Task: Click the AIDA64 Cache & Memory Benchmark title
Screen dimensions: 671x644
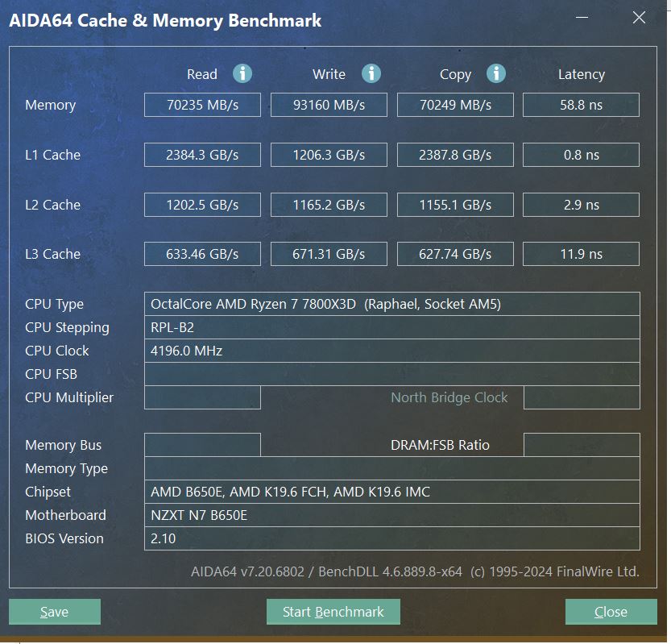Action: [165, 21]
